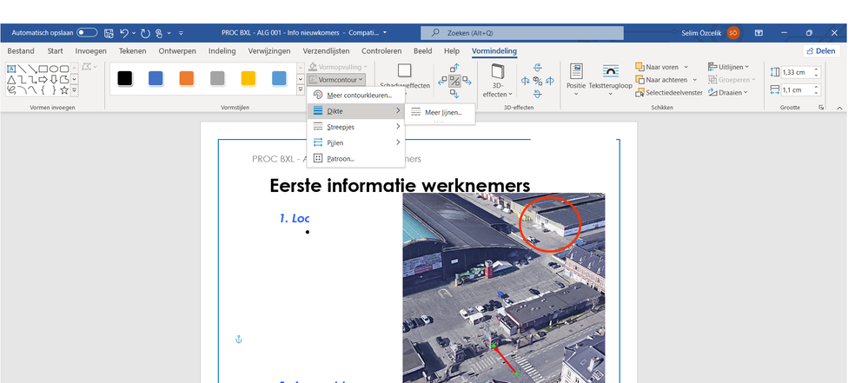Undo the last action
The image size is (868, 383).
(x=124, y=33)
